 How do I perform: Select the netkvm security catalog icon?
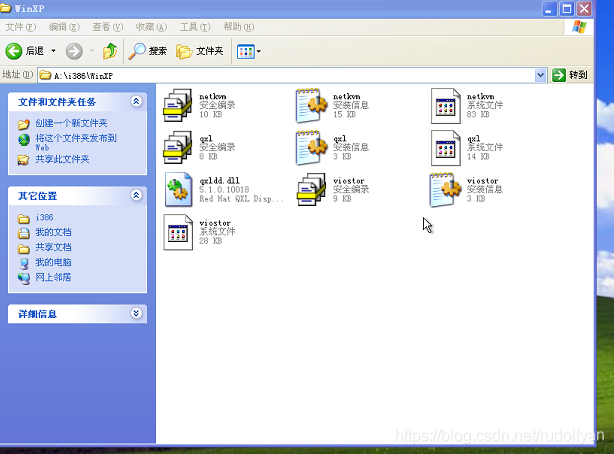click(178, 105)
